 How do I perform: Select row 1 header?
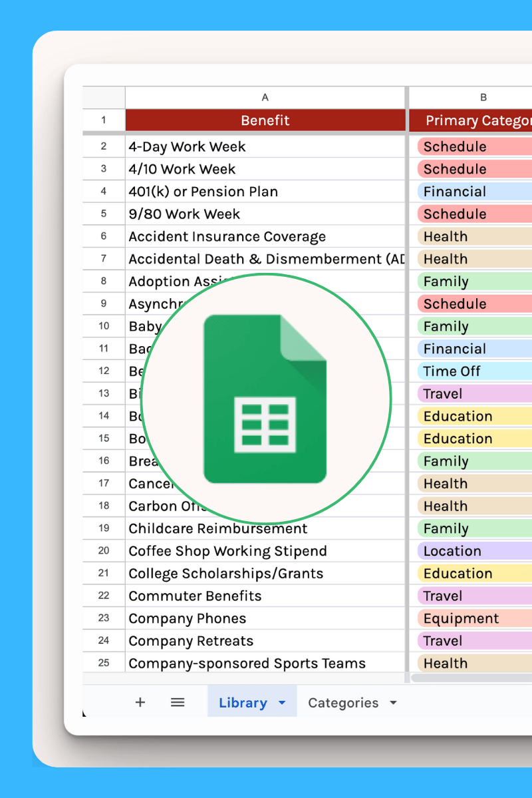pyautogui.click(x=104, y=120)
